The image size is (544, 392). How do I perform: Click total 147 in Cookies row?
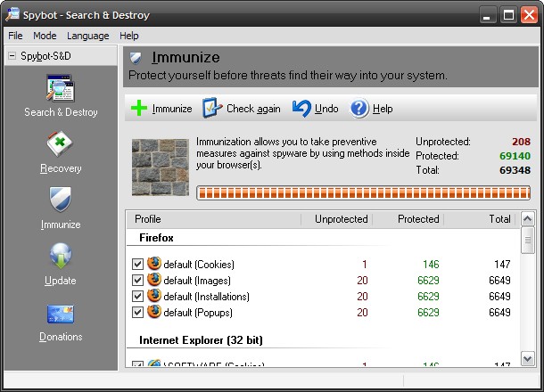(502, 265)
